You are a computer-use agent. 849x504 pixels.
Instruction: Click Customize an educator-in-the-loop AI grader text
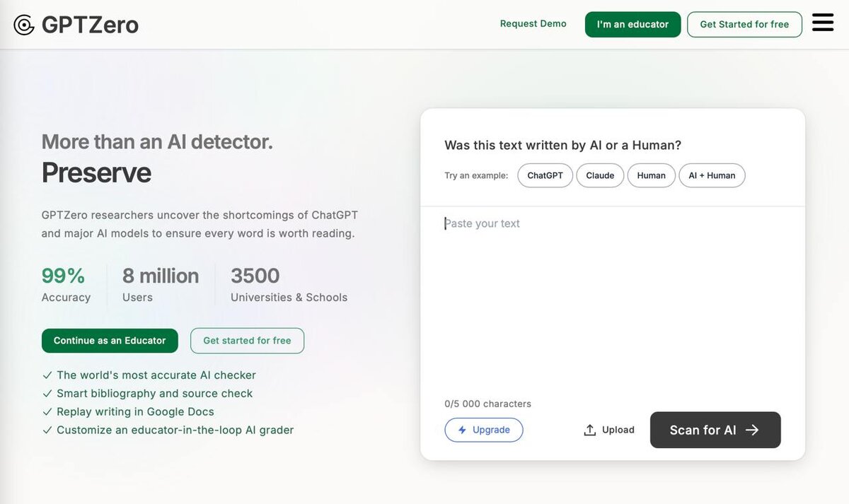(175, 430)
